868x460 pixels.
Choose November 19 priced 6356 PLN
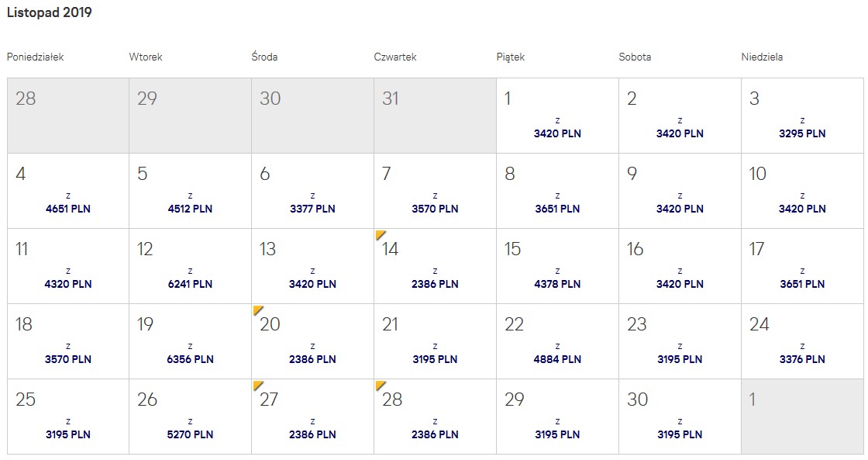(190, 341)
